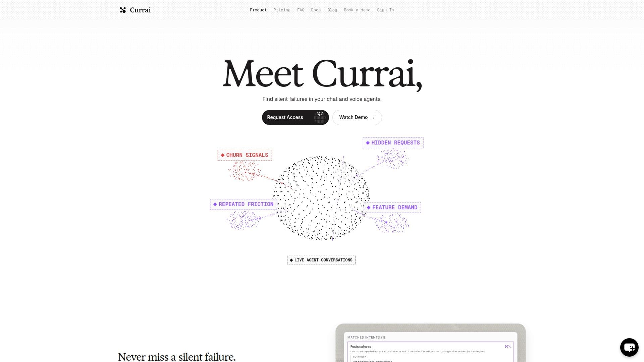Open the Docs nav link

(x=316, y=10)
